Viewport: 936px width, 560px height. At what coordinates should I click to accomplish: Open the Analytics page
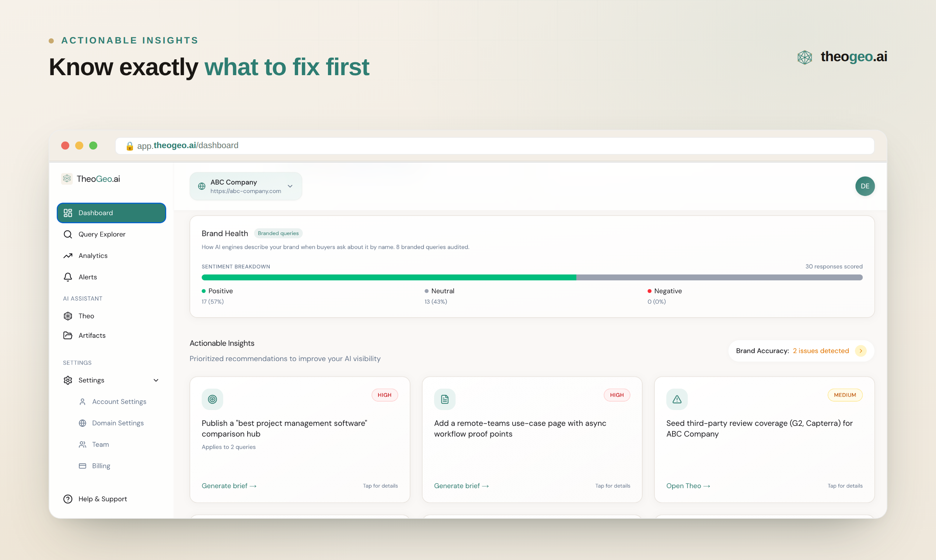(111, 256)
